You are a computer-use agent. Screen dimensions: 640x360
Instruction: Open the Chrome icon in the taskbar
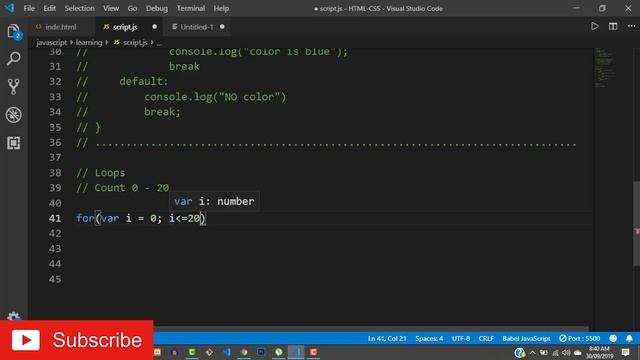[244, 352]
